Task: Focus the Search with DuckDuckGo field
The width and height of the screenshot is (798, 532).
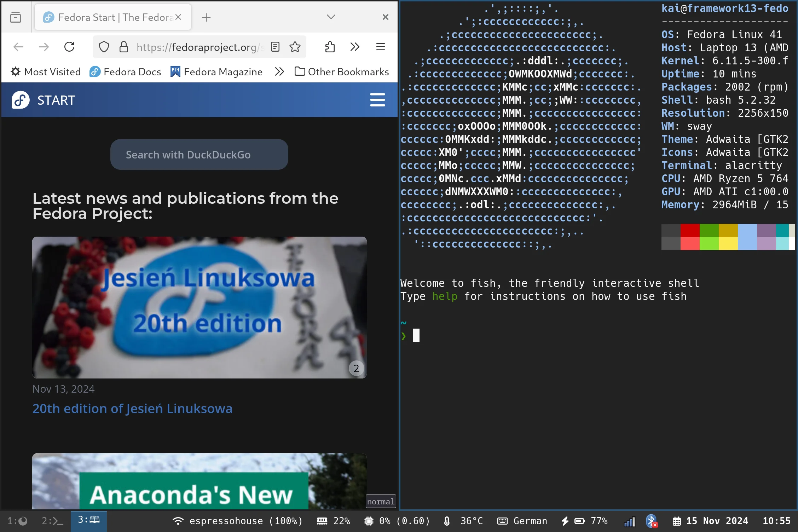Action: click(x=199, y=155)
